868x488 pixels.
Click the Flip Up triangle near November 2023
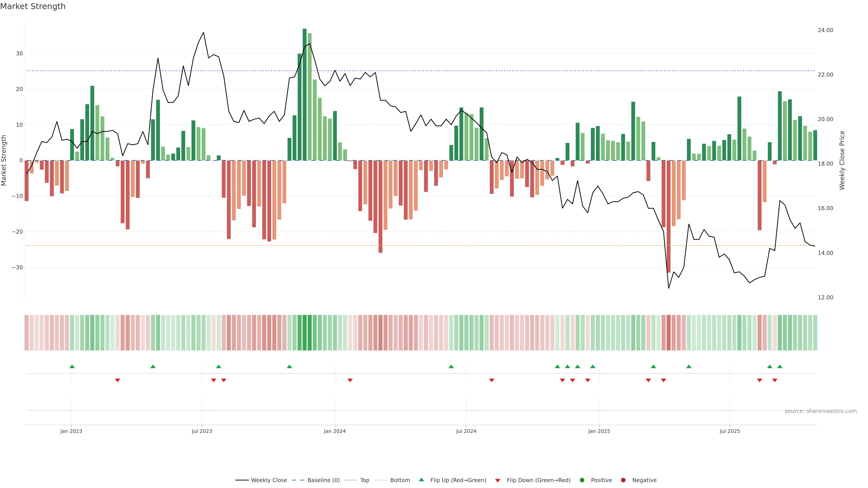point(289,366)
